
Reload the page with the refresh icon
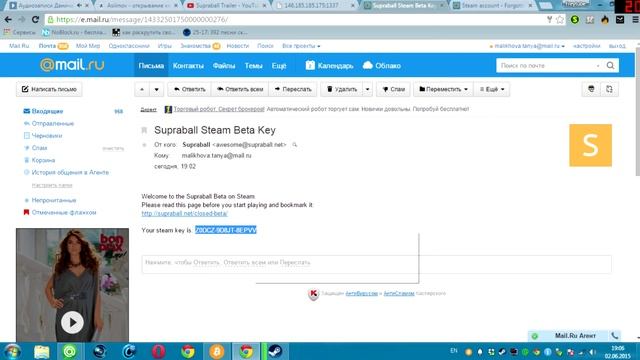click(x=36, y=20)
